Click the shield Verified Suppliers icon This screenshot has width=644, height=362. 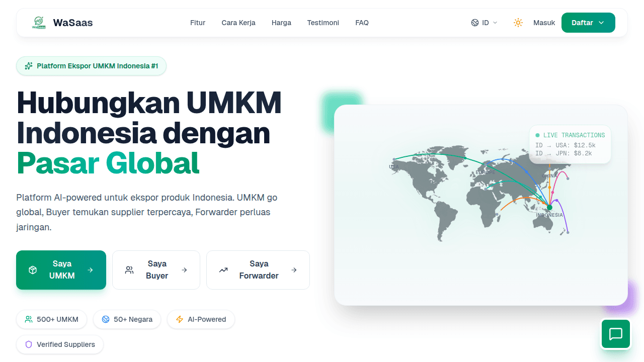pyautogui.click(x=29, y=344)
